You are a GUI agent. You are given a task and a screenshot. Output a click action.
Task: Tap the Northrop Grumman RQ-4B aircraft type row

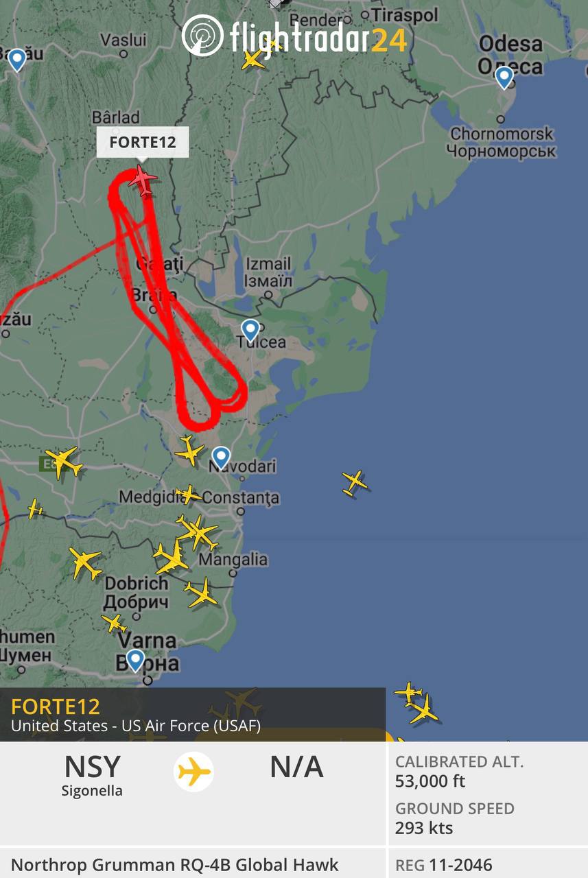[x=193, y=866]
